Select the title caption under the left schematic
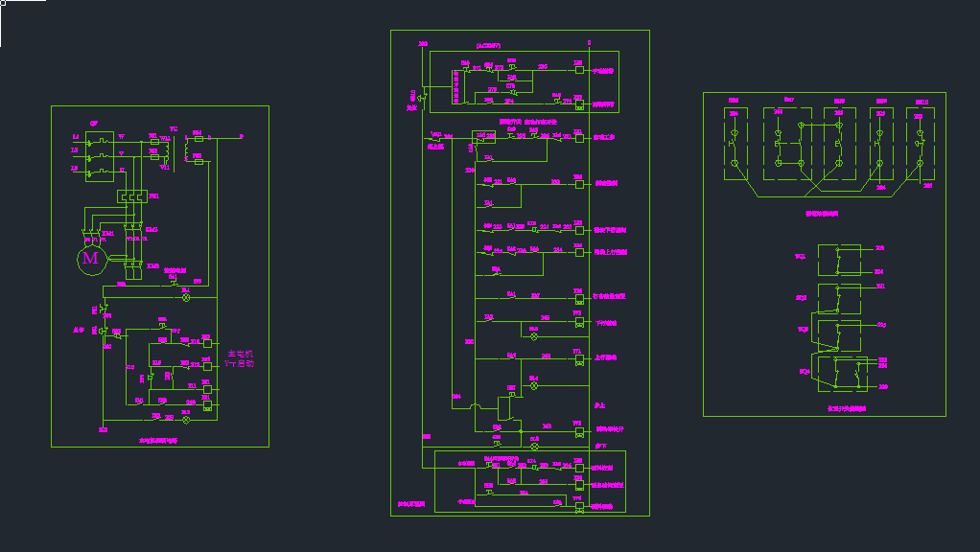The image size is (980, 552). (158, 441)
